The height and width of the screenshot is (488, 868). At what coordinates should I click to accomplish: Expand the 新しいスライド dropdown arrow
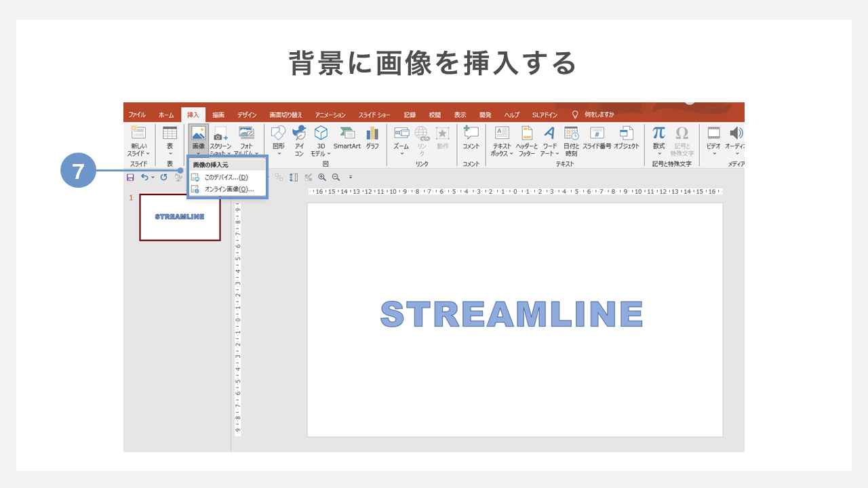(x=148, y=154)
